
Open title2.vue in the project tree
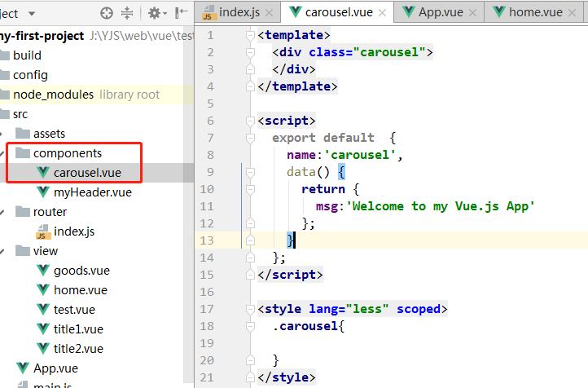pos(78,349)
